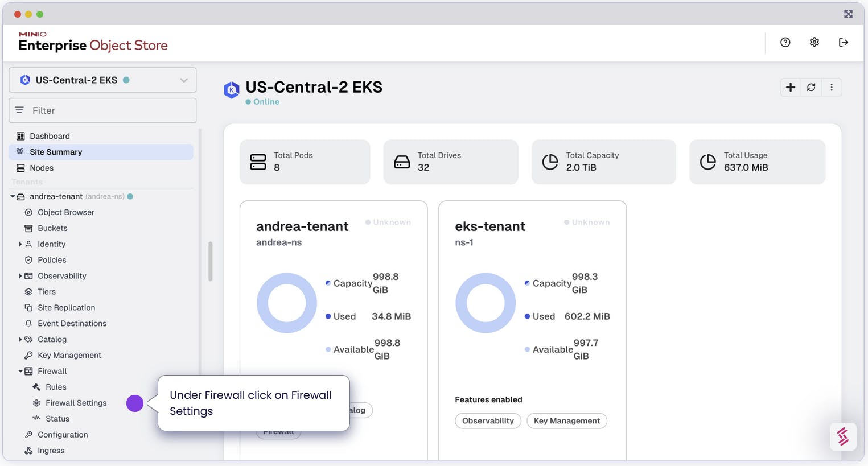This screenshot has height=466, width=868.
Task: Click the floating logo icon at bottom right
Action: (842, 436)
